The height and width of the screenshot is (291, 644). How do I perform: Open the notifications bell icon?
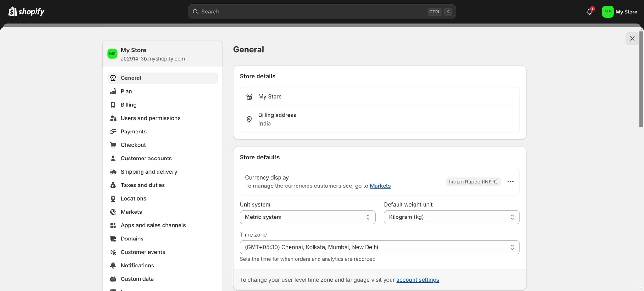pyautogui.click(x=590, y=12)
